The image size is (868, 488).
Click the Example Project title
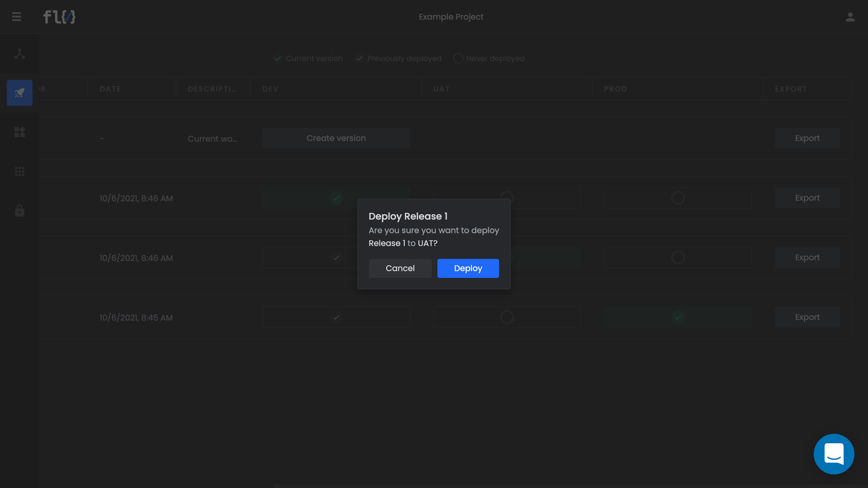pyautogui.click(x=451, y=17)
